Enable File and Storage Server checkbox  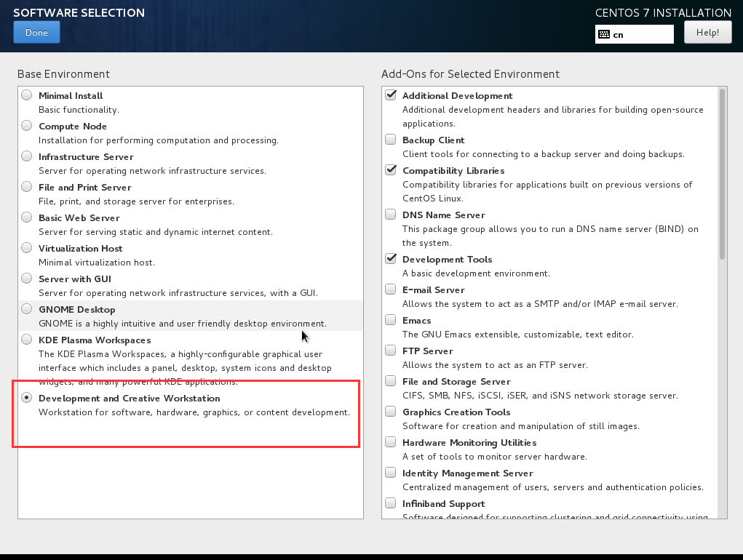pyautogui.click(x=391, y=380)
